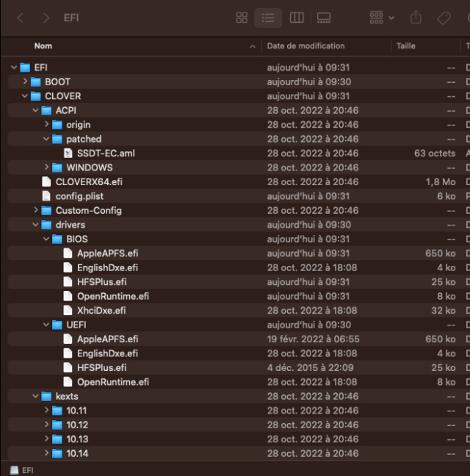Open the group-by options dropdown
The height and width of the screenshot is (476, 470).
tap(382, 18)
